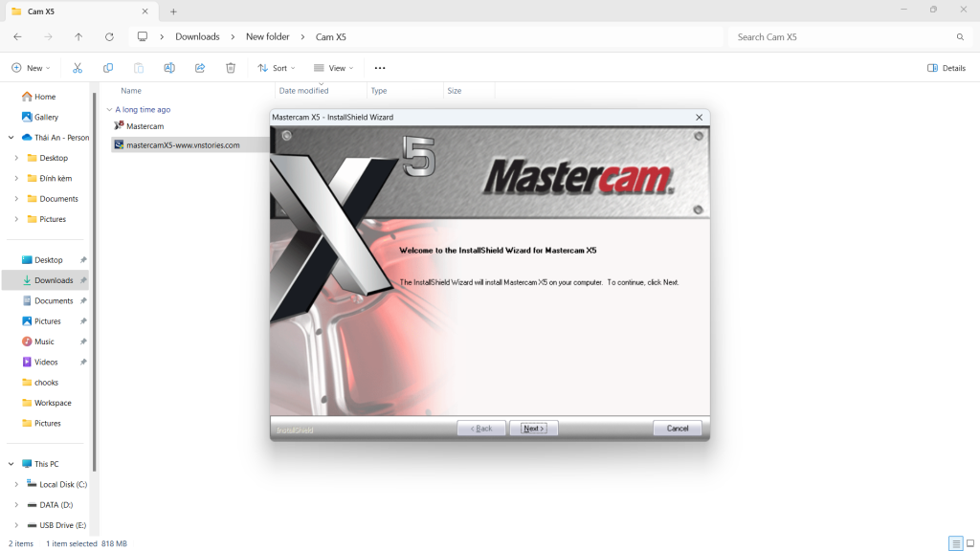Open the pinned Music folder
Screen dimensions: 980x551
pos(46,342)
